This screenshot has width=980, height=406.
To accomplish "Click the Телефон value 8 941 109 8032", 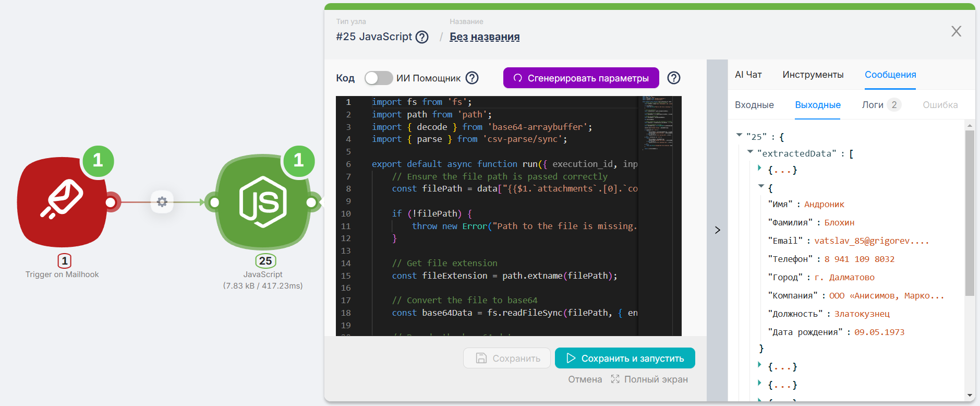I will [859, 259].
